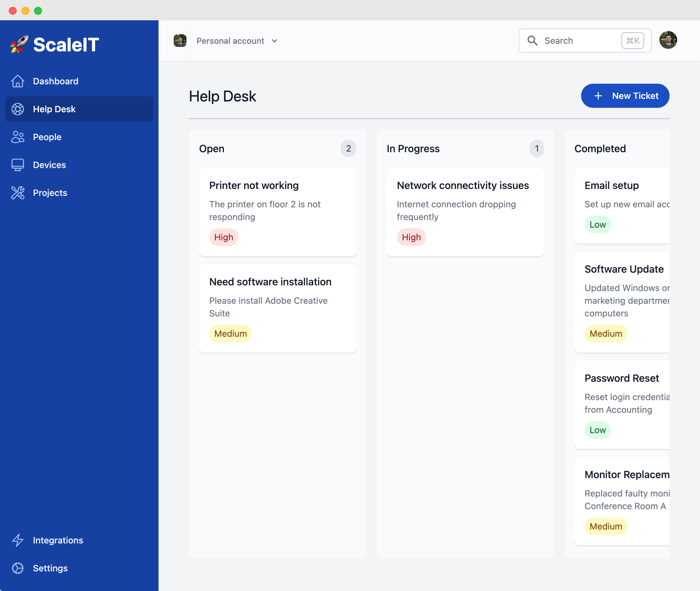Click the People icon in sidebar
Image resolution: width=700 pixels, height=591 pixels.
click(17, 137)
